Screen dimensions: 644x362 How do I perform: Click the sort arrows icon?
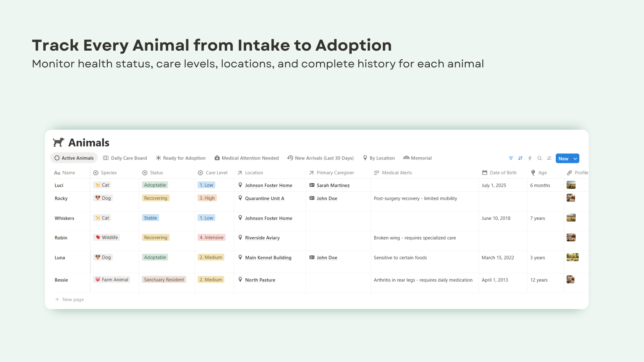[520, 158]
